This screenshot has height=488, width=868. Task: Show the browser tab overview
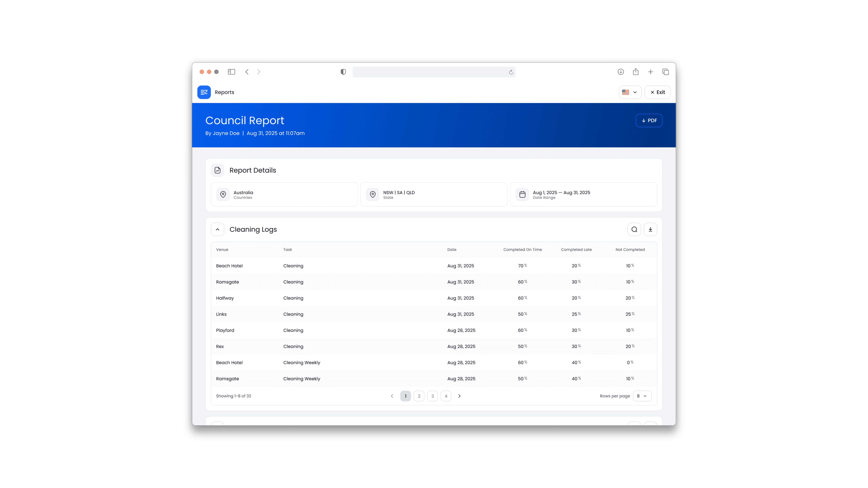tap(665, 72)
